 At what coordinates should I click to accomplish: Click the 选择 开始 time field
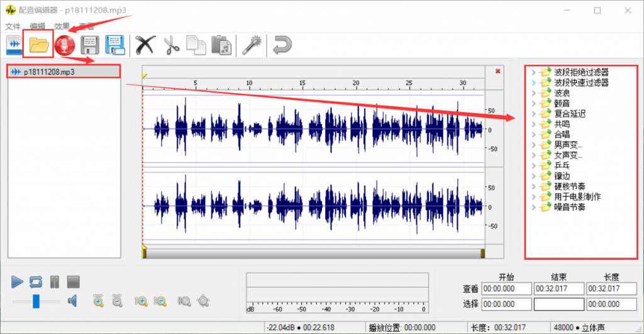tap(506, 304)
